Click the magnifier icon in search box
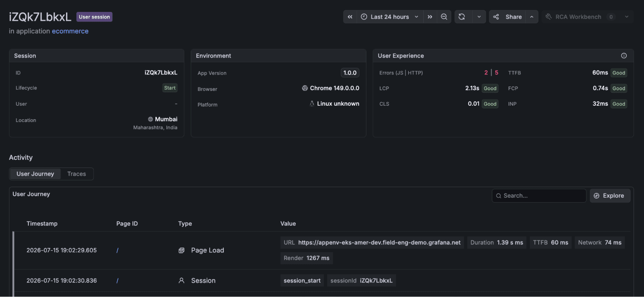Screen dimensions: 644x297 499,196
